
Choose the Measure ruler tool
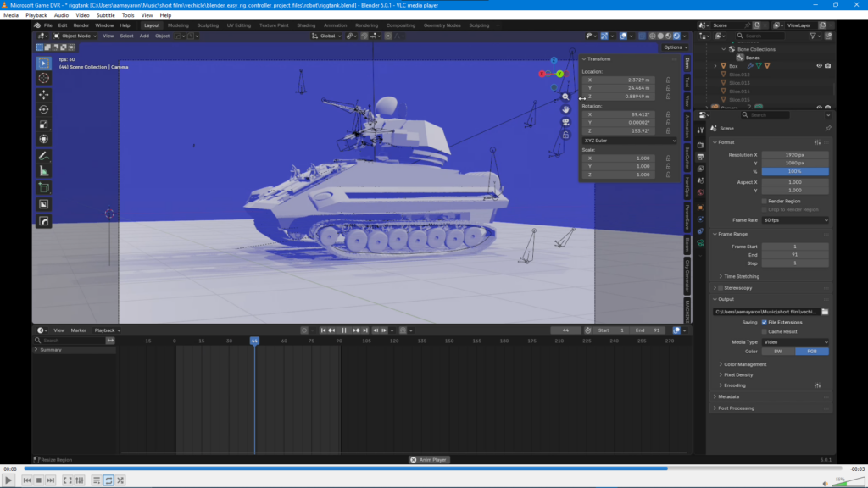click(44, 171)
